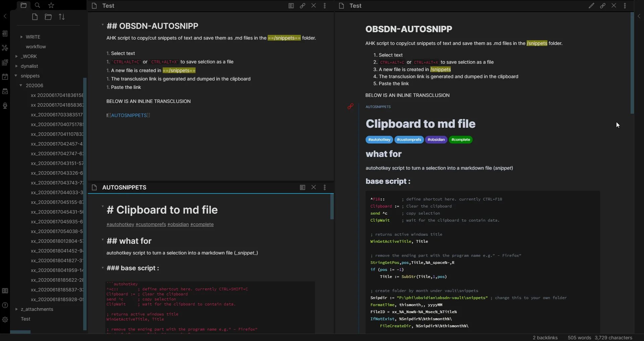The height and width of the screenshot is (341, 644).
Task: Open more options for left Test pane
Action: pyautogui.click(x=325, y=6)
